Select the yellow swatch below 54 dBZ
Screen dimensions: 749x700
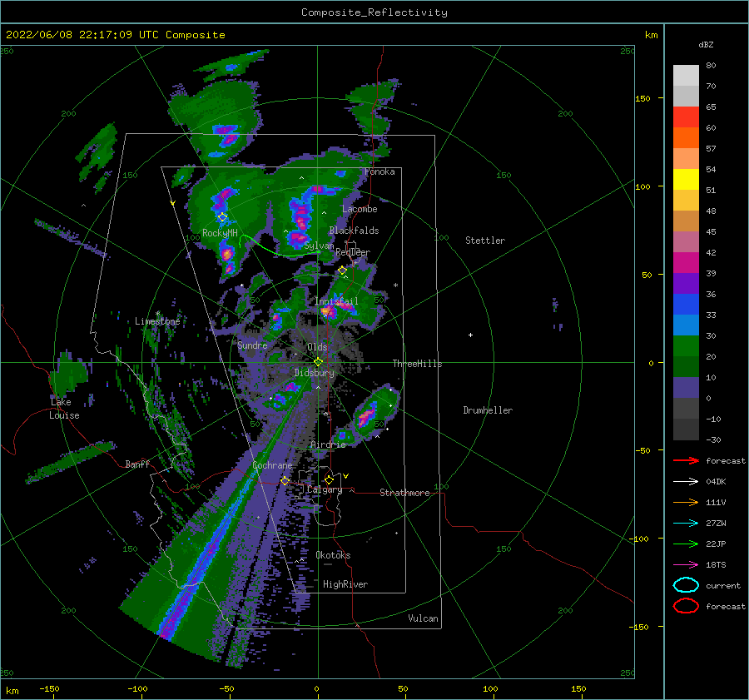point(686,179)
